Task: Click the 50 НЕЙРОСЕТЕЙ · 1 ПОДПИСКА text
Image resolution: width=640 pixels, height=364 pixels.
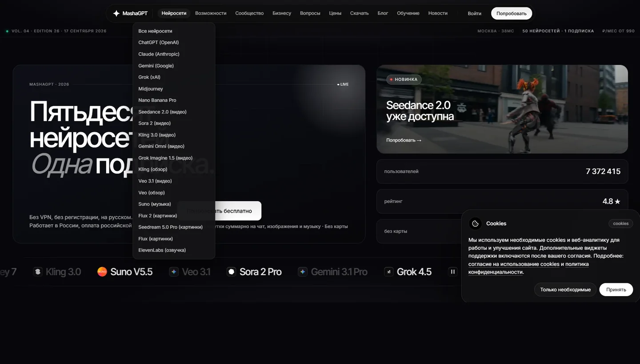Action: [558, 31]
